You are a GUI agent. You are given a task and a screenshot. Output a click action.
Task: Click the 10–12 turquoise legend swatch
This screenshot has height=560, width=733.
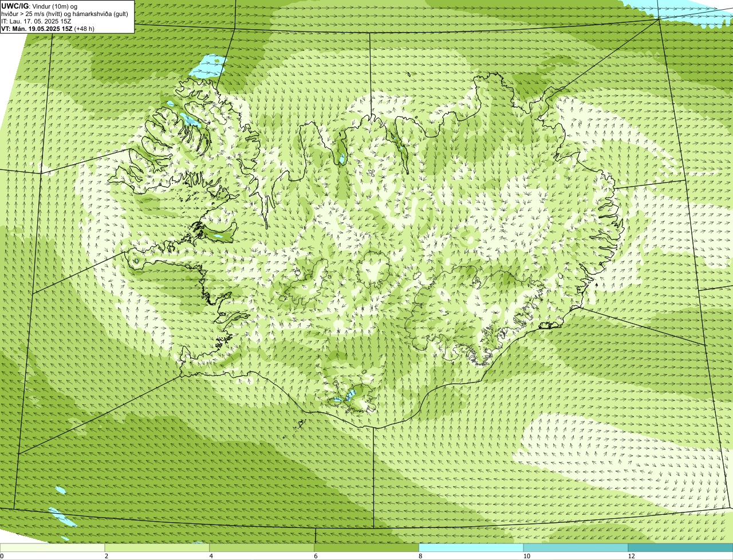tap(576, 547)
